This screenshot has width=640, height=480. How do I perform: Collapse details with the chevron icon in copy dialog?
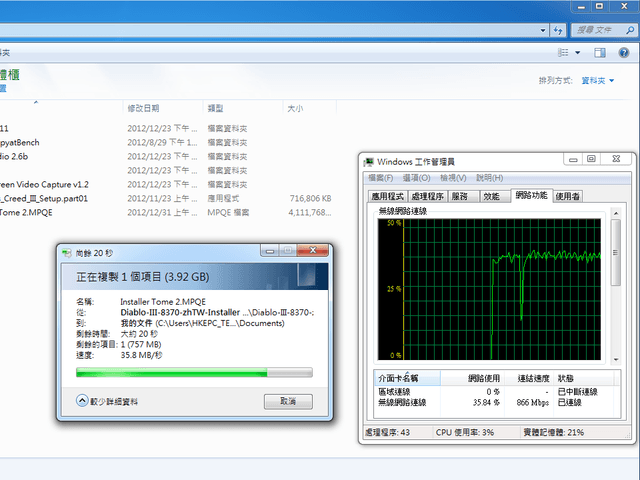tap(82, 400)
